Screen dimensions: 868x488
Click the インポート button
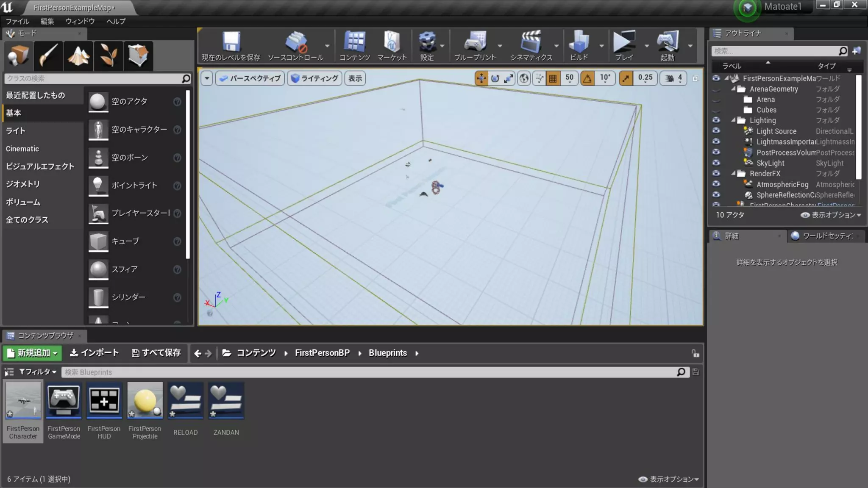94,353
